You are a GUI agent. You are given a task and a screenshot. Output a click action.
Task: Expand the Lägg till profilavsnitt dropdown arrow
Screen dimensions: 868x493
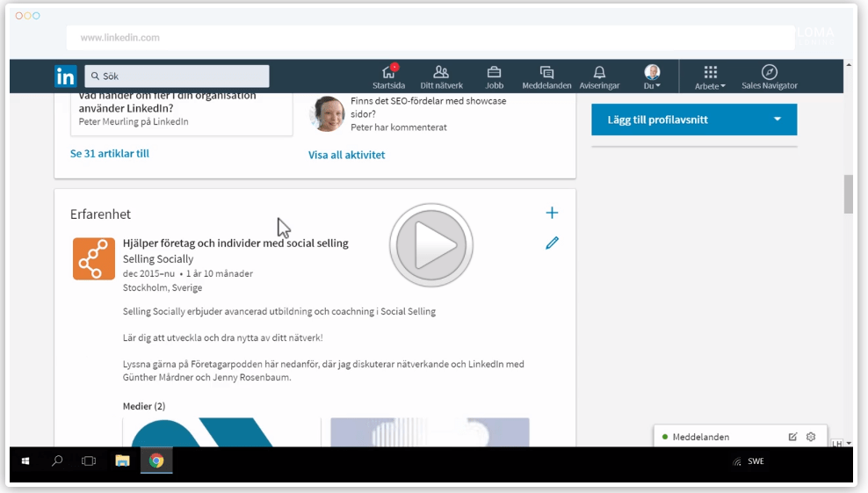(x=778, y=120)
